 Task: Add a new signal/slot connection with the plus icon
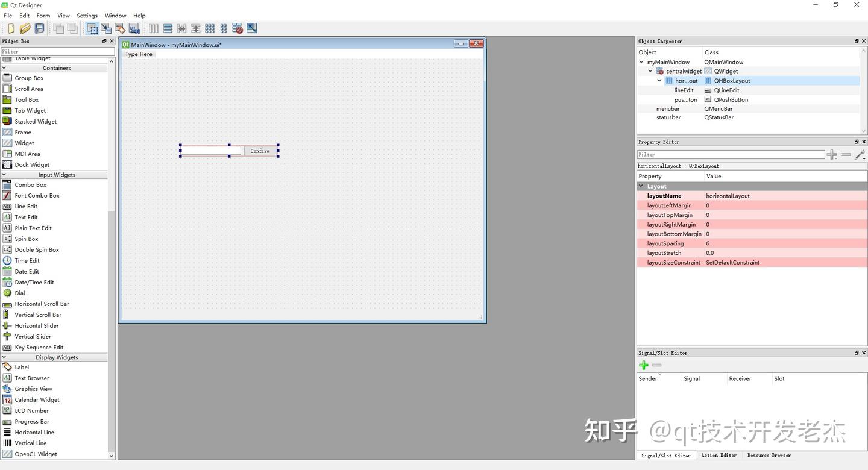[x=643, y=365]
